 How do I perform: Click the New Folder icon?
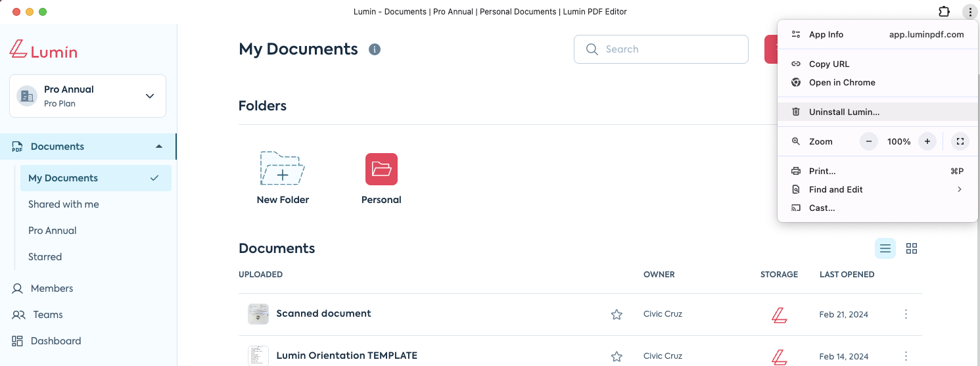[x=283, y=169]
